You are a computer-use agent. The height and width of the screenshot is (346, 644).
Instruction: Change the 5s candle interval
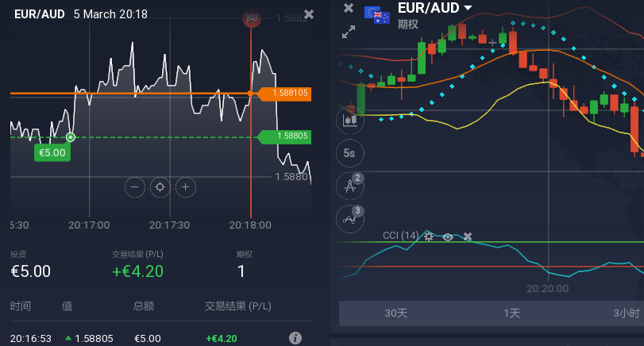[350, 153]
